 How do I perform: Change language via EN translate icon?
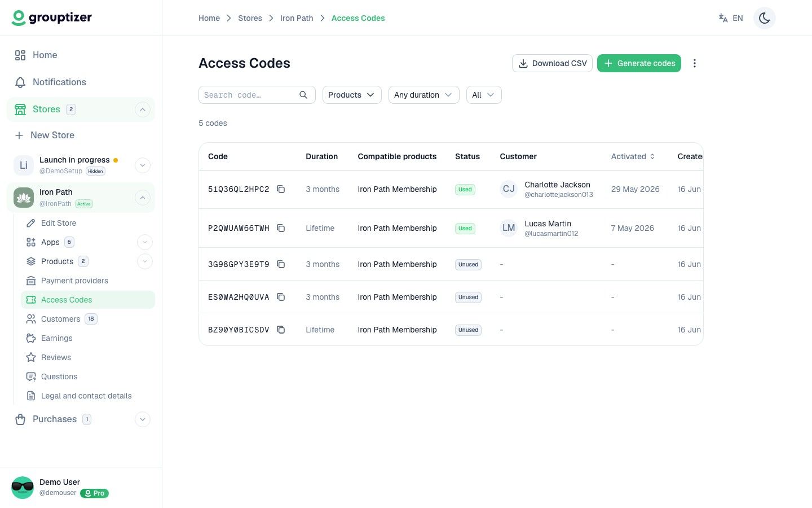tap(731, 18)
